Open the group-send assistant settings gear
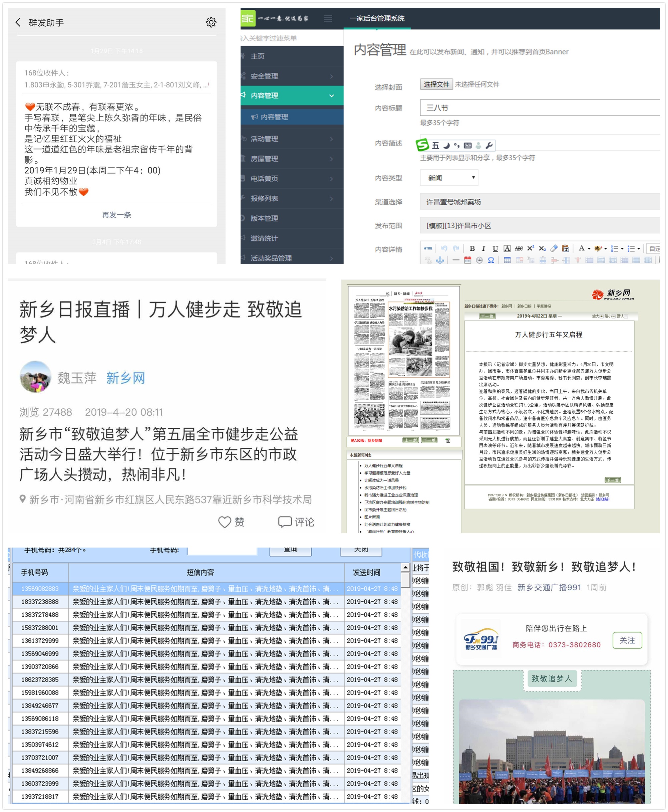This screenshot has width=668, height=812. point(211,22)
